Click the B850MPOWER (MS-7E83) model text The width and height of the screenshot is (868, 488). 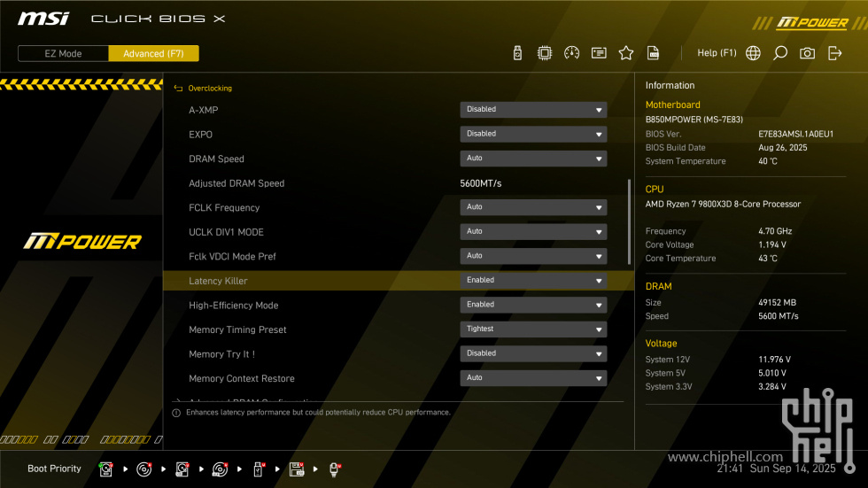pyautogui.click(x=694, y=120)
